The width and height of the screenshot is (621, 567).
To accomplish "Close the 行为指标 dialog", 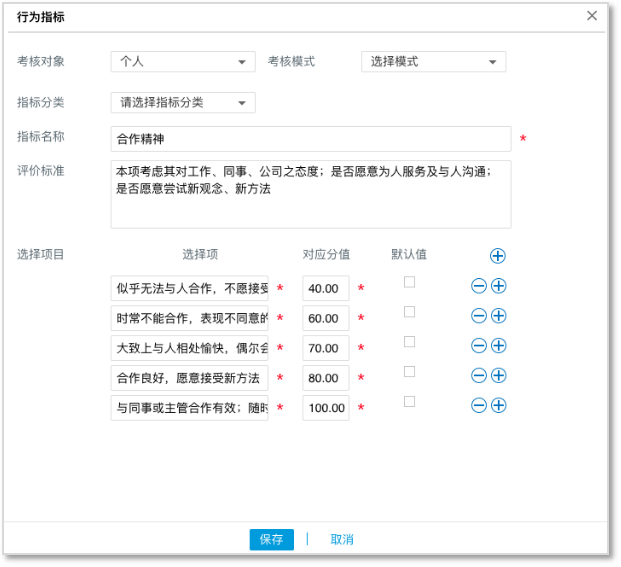I will (x=592, y=16).
